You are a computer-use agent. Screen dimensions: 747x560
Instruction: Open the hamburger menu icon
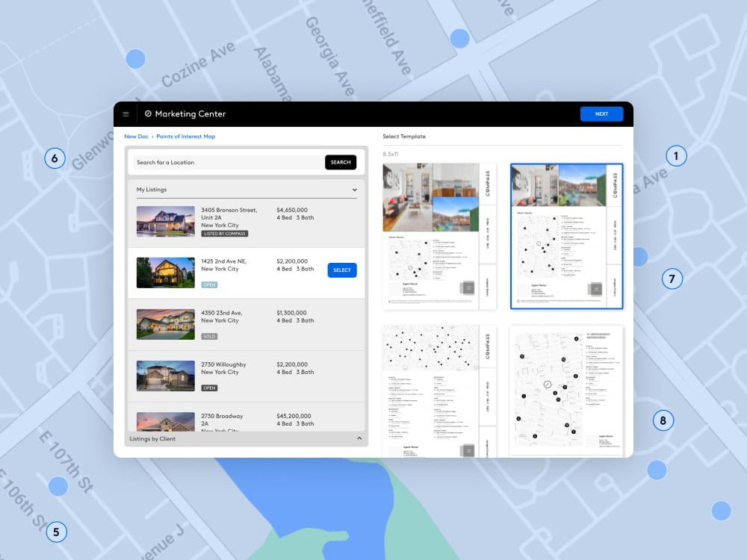[x=125, y=114]
